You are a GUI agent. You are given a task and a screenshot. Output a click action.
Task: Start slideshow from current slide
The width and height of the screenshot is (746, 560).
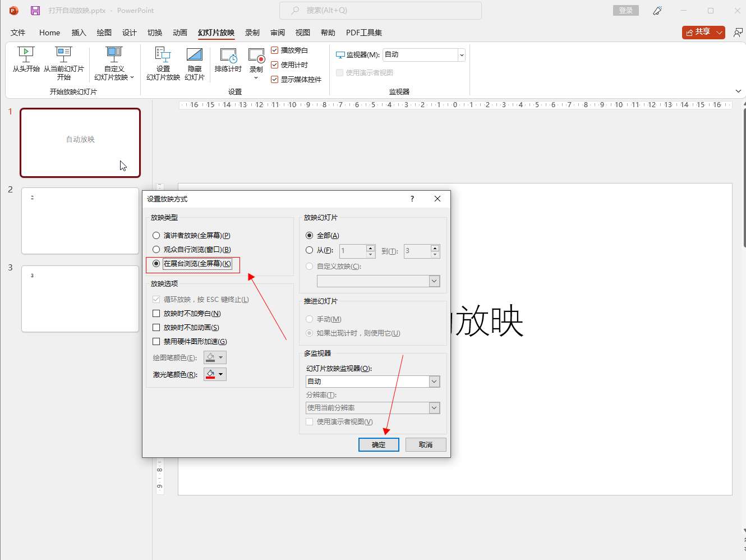coord(63,63)
